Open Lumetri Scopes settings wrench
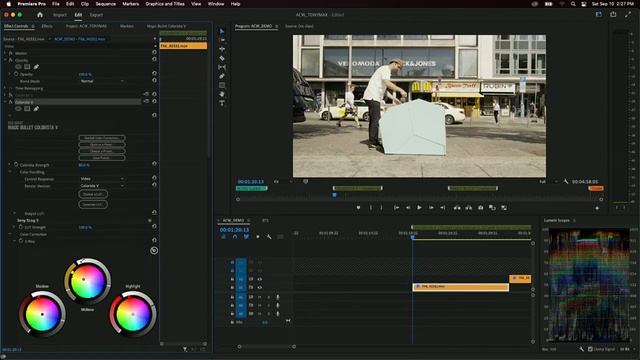 coord(582,349)
